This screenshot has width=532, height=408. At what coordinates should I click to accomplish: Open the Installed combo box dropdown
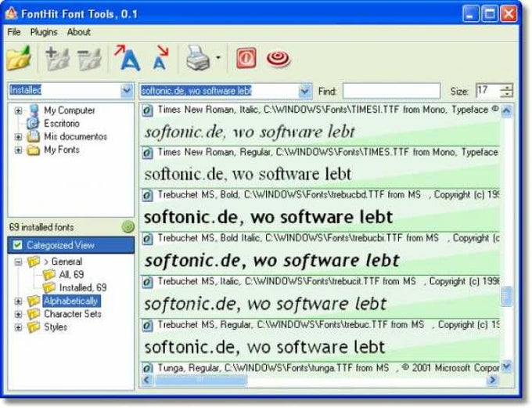click(x=127, y=90)
